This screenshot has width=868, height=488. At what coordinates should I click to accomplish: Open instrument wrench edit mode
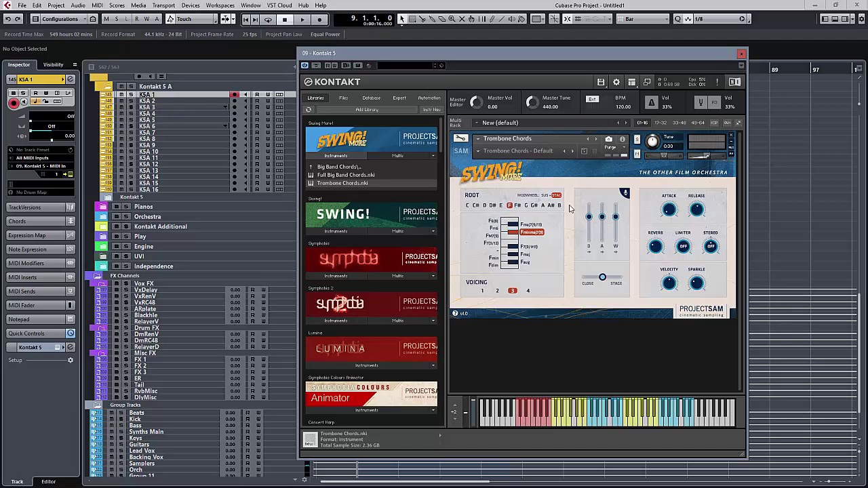point(460,138)
